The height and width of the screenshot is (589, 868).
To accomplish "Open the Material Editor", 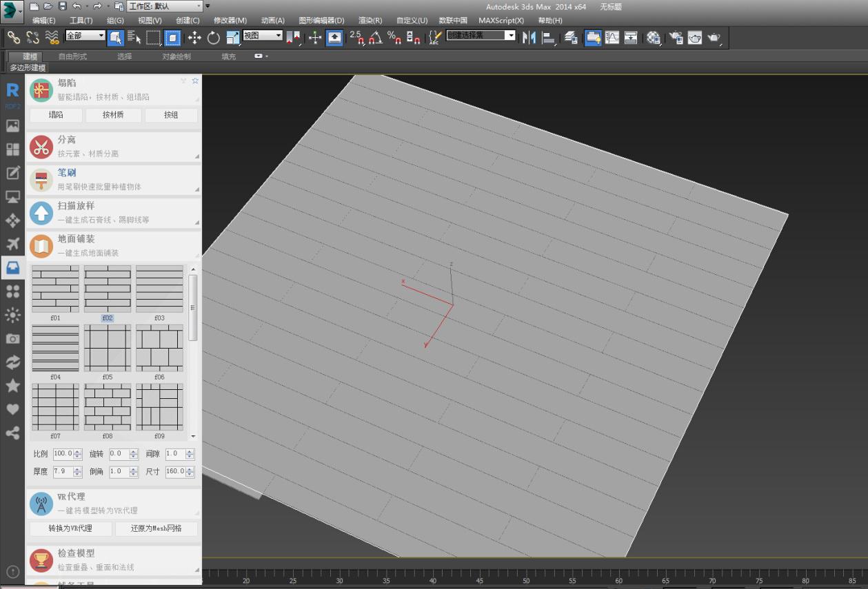I will coord(654,37).
